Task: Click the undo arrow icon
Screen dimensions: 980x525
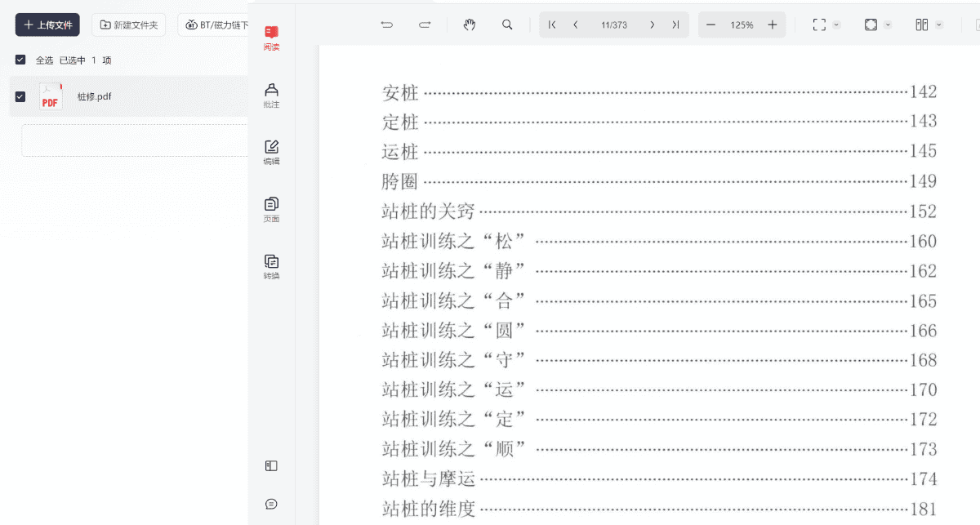Action: click(x=387, y=25)
